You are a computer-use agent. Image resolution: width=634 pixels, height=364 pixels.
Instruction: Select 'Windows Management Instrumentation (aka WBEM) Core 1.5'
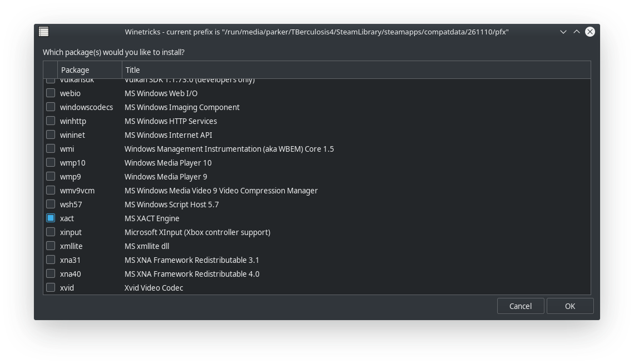pos(229,149)
